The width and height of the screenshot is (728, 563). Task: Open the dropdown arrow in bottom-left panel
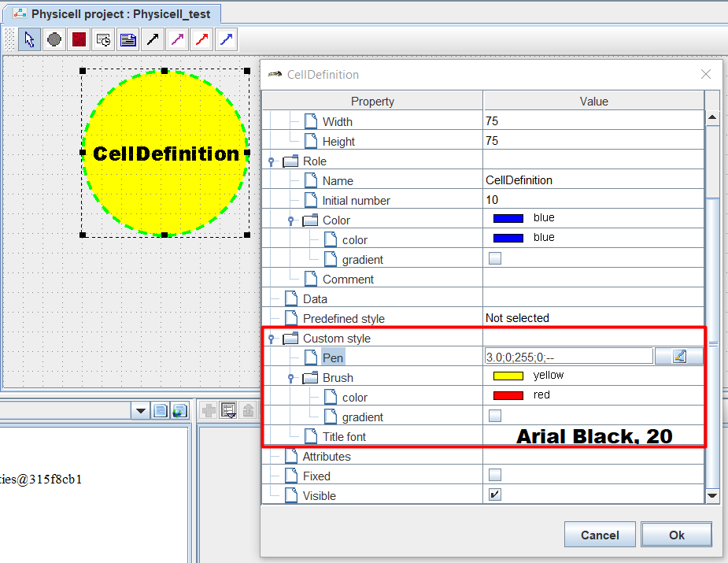pyautogui.click(x=141, y=411)
